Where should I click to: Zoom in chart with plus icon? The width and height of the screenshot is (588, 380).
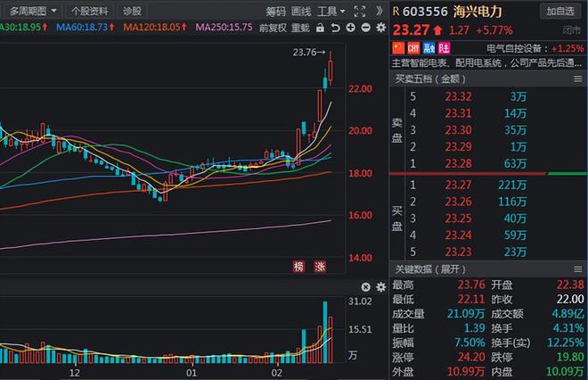click(350, 28)
